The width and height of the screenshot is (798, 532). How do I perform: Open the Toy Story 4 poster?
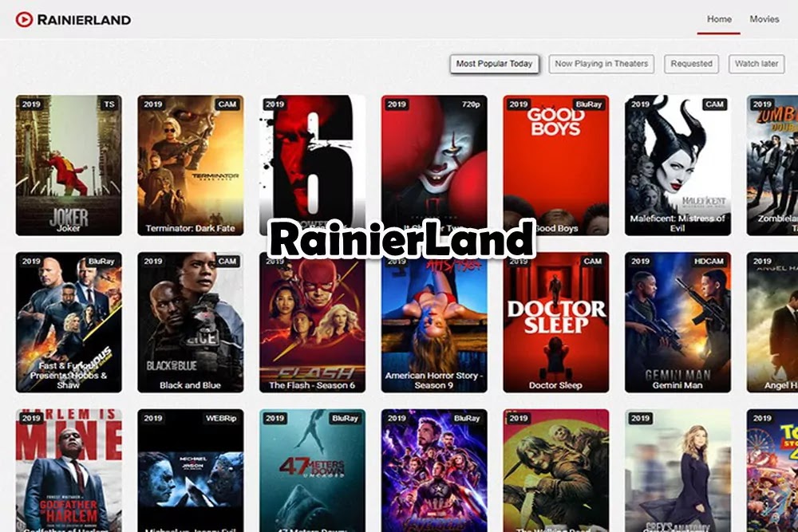click(772, 471)
